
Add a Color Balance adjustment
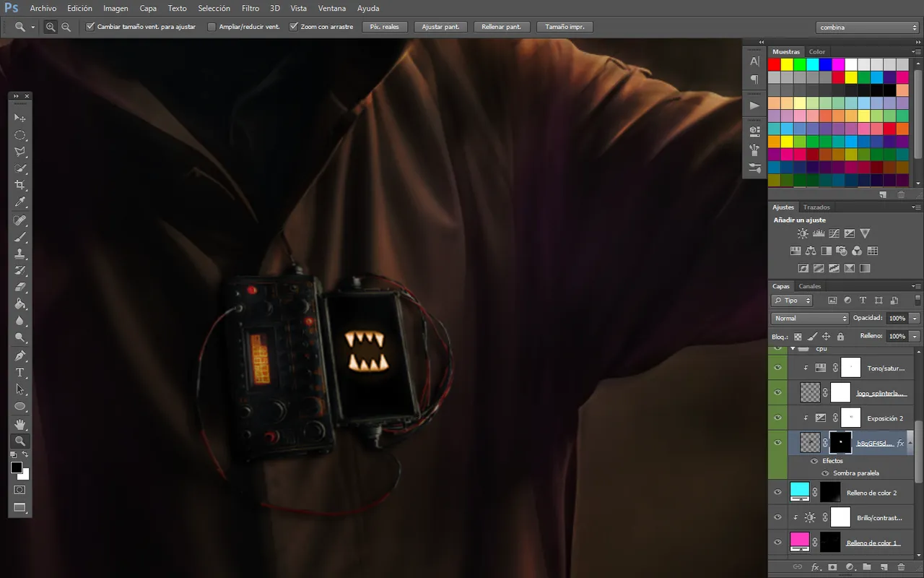[x=811, y=251]
